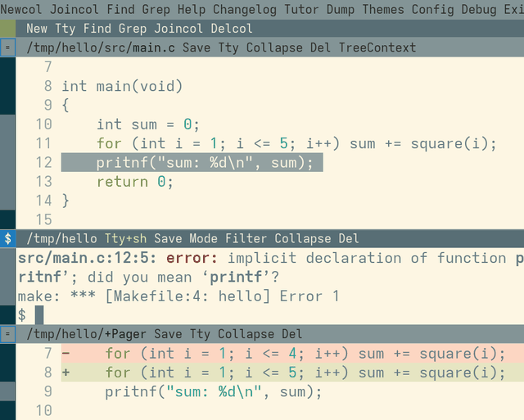This screenshot has width=524, height=420.
Task: Click the +Pager window scrollbar thumb
Action: click(x=7, y=391)
